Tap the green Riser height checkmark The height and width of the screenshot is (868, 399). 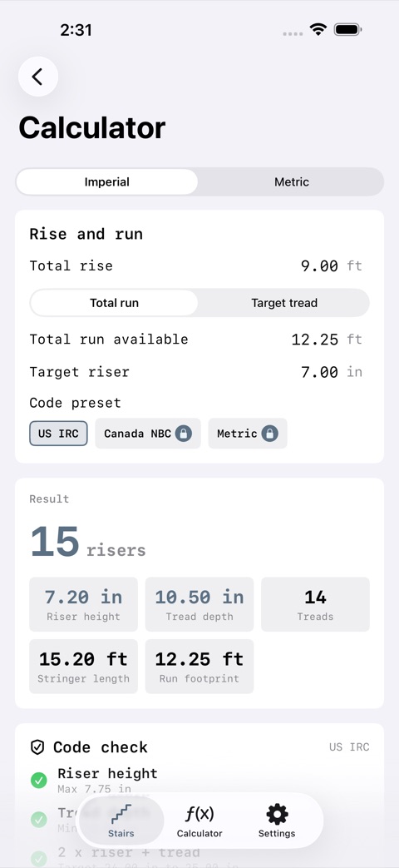click(39, 781)
